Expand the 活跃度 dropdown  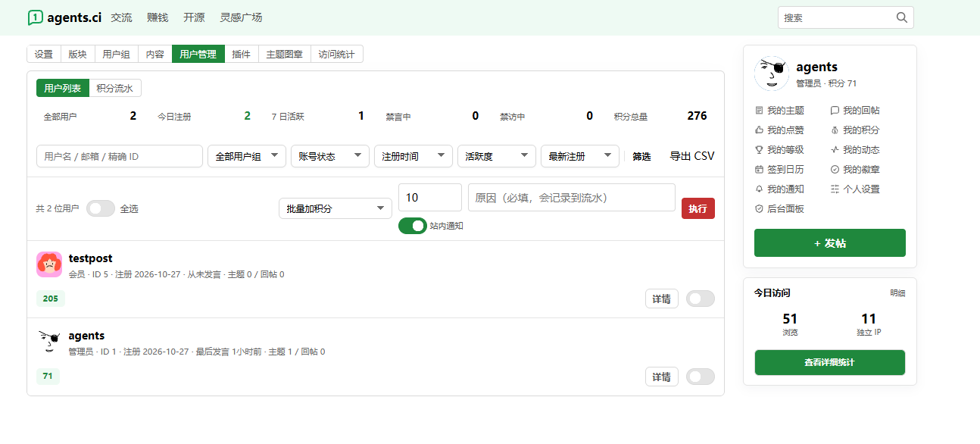(497, 156)
